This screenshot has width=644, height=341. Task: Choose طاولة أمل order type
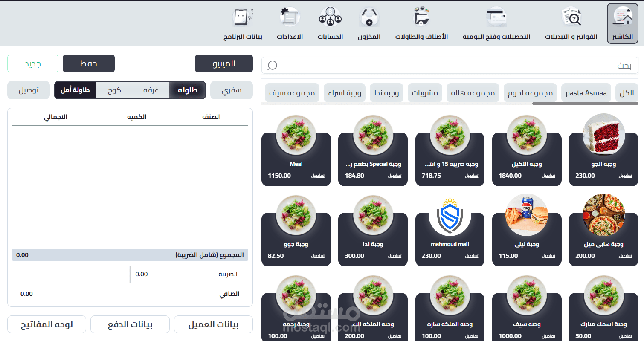coord(75,90)
